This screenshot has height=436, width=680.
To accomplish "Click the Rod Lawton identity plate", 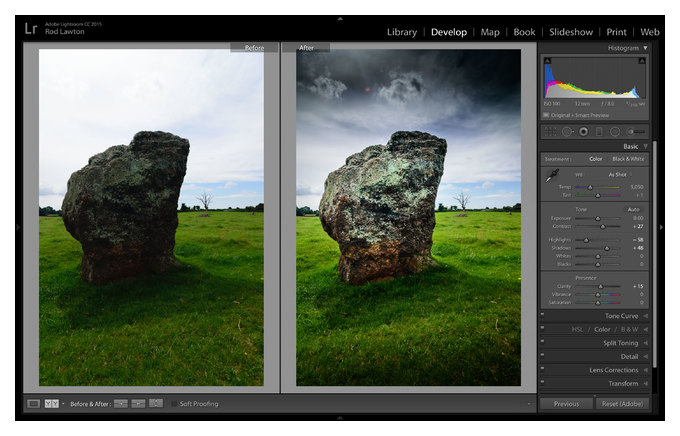I will point(65,32).
